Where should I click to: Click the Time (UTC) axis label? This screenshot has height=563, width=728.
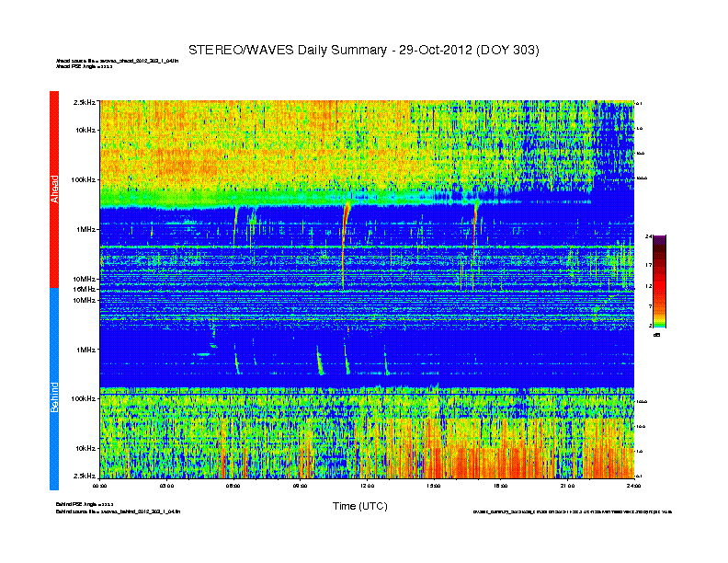pyautogui.click(x=359, y=506)
